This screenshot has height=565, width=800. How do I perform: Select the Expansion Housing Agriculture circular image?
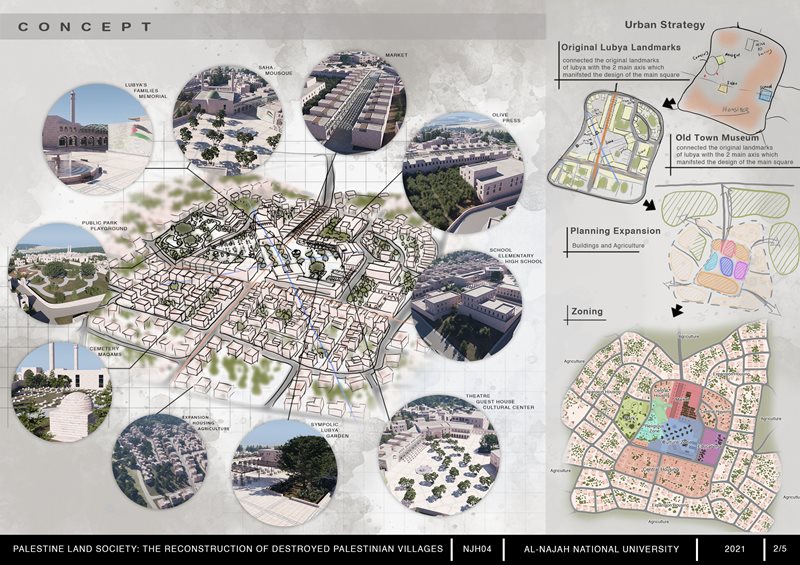(x=160, y=460)
